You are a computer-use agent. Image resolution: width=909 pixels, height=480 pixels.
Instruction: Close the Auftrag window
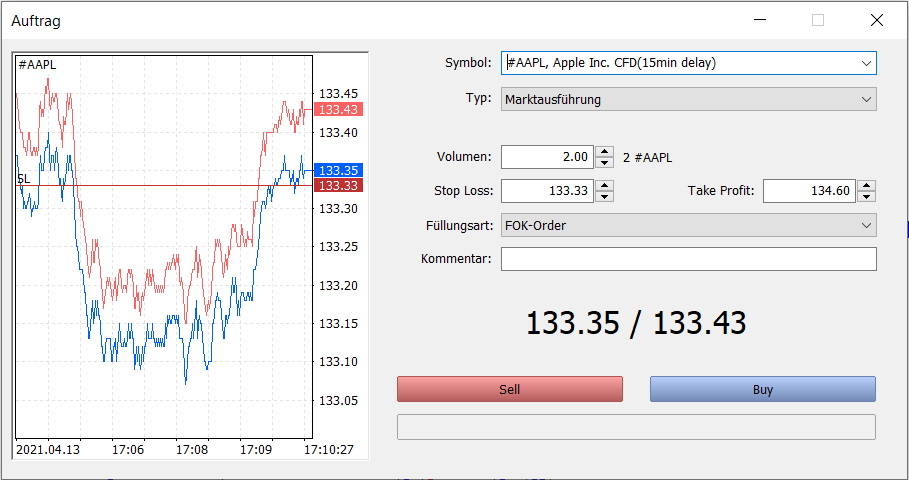pyautogui.click(x=877, y=20)
